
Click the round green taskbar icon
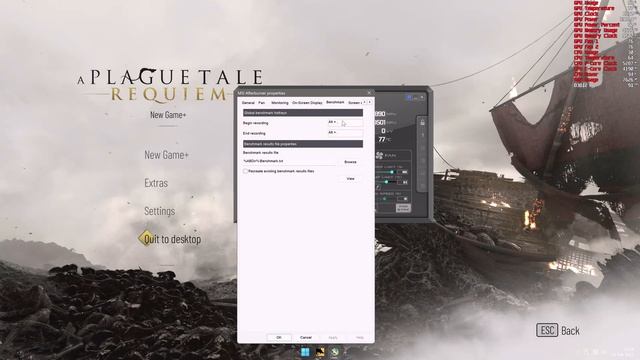point(335,352)
